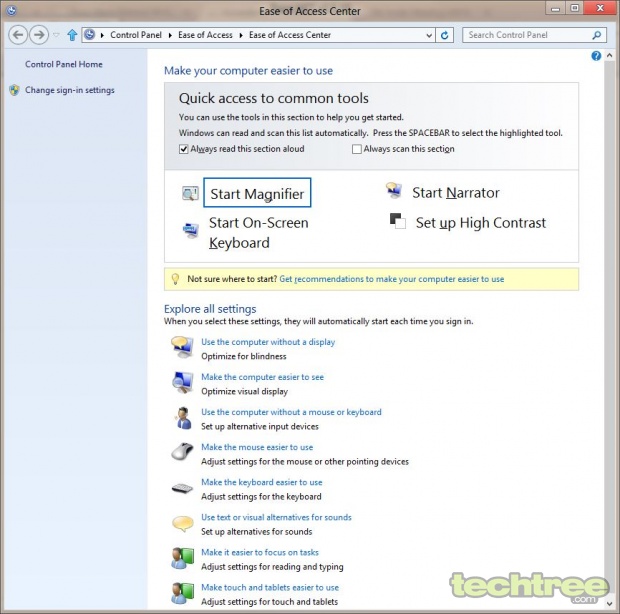Open Make it easier to focus on tasks
Screen dimensions: 620x614
coord(260,552)
